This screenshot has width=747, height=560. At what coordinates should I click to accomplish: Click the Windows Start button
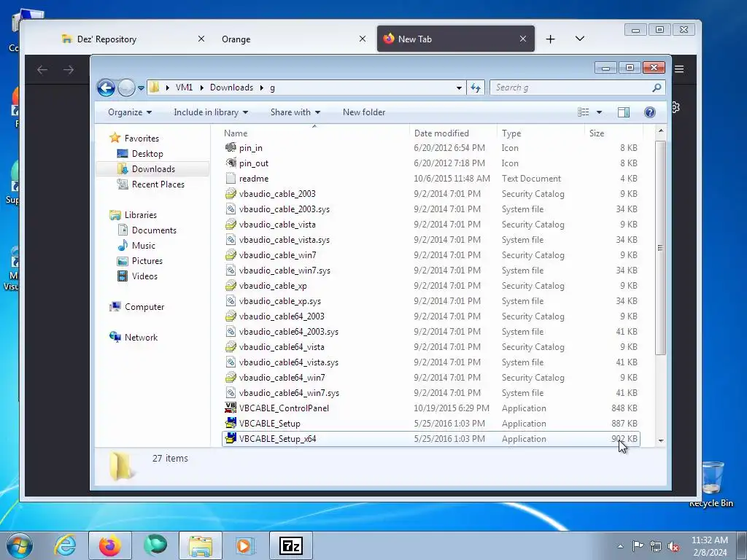(x=20, y=545)
